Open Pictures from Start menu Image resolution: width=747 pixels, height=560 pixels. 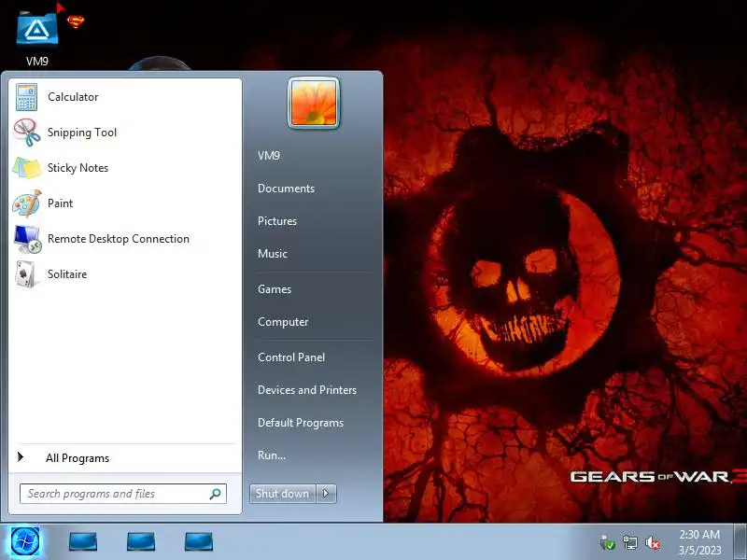coord(277,221)
